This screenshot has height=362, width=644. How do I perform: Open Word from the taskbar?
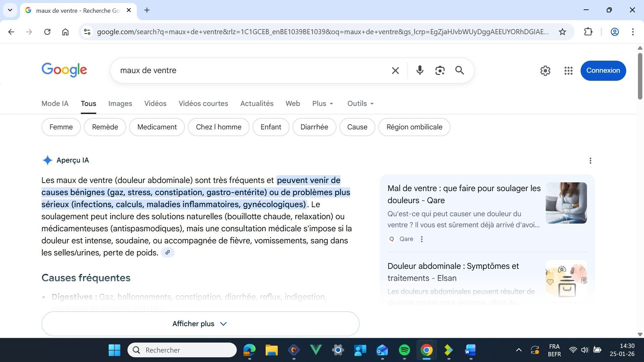click(x=470, y=350)
